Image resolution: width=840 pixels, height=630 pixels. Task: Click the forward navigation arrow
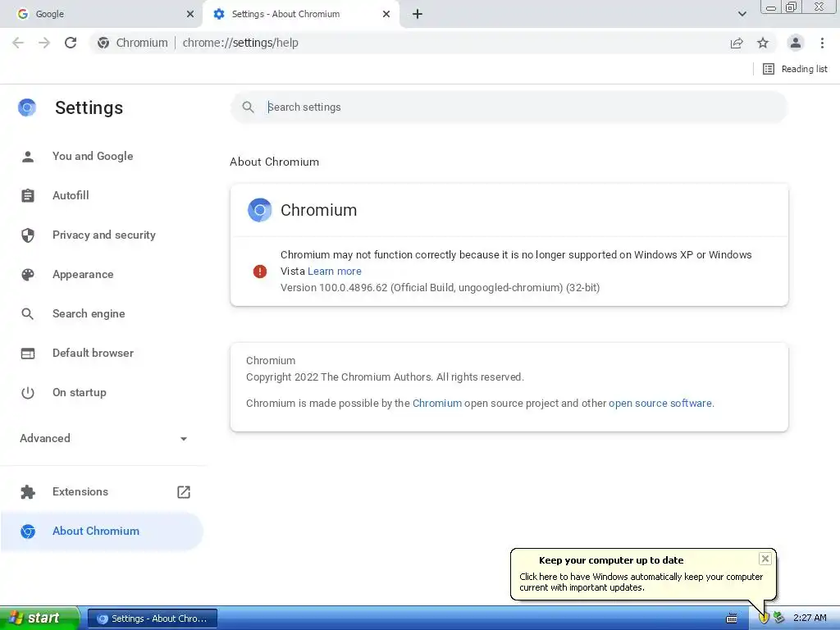[x=44, y=43]
